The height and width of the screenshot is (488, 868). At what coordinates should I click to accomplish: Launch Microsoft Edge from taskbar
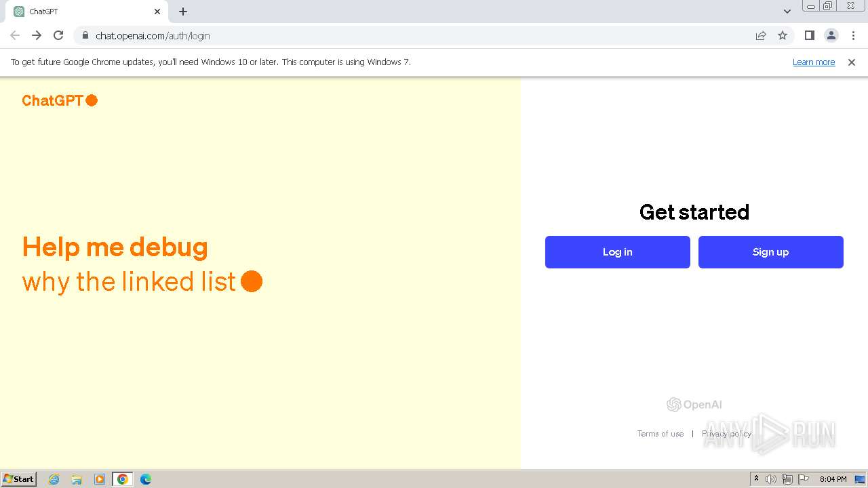point(146,479)
